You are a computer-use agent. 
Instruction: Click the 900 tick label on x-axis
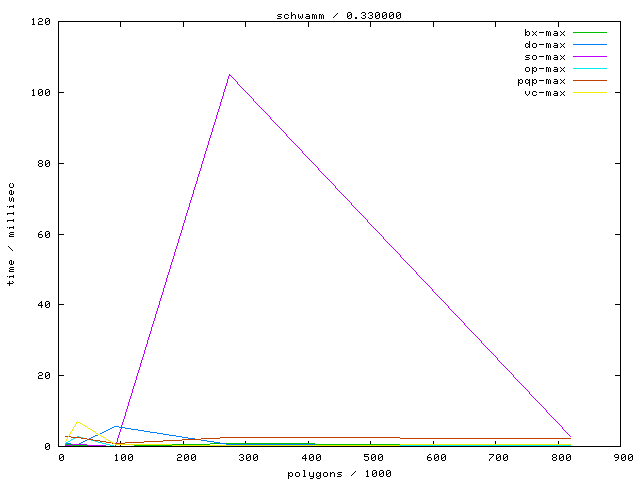coord(623,457)
